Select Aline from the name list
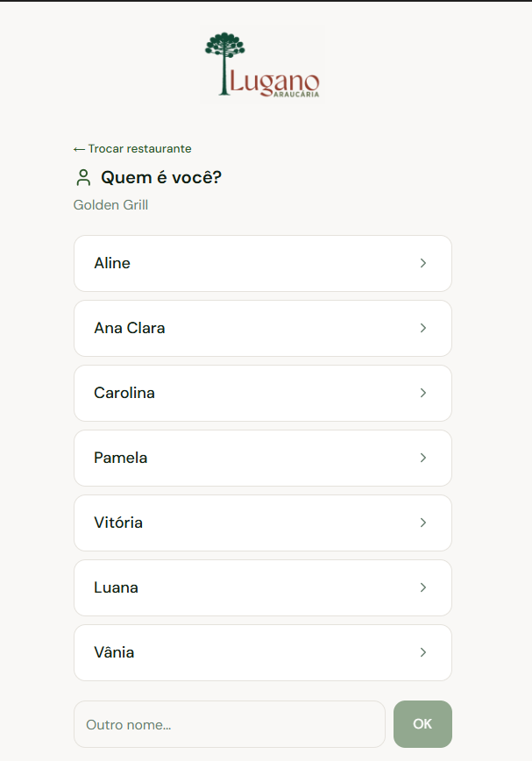Screen dimensions: 532x761 262,263
